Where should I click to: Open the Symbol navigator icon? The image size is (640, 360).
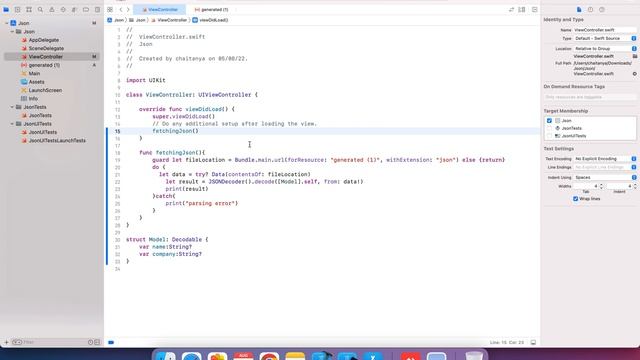29,9
